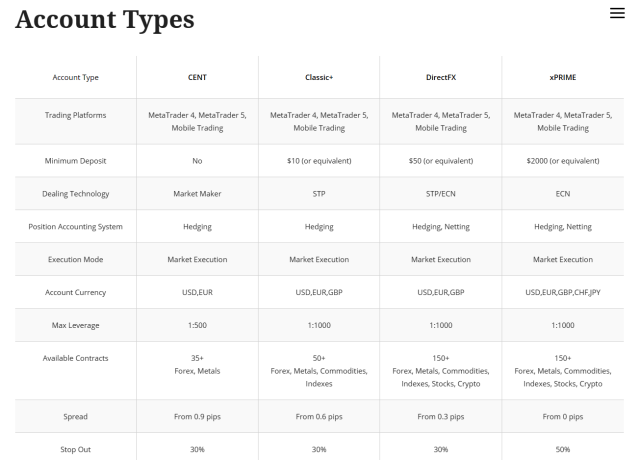
Task: Click the Execution Mode row label
Action: point(76,259)
